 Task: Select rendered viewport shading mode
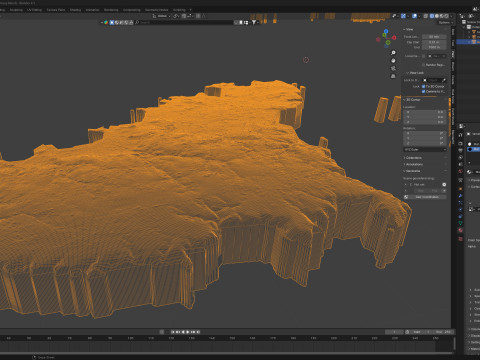[x=446, y=16]
